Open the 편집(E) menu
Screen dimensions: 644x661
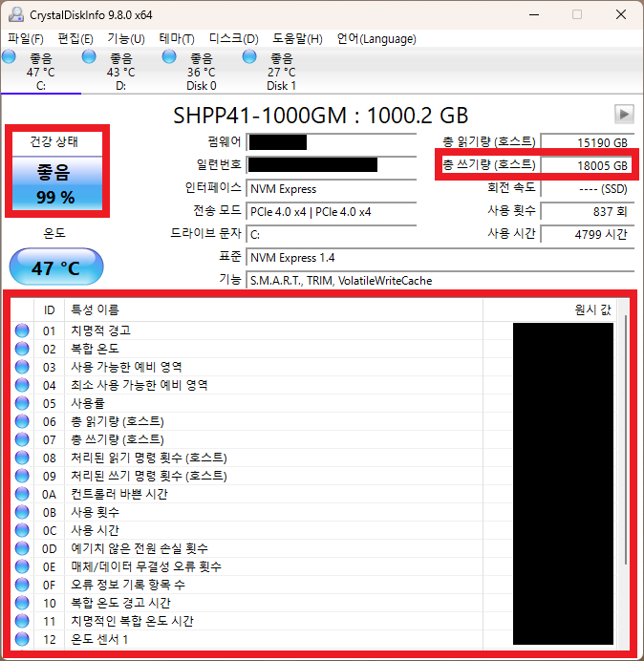[x=75, y=39]
